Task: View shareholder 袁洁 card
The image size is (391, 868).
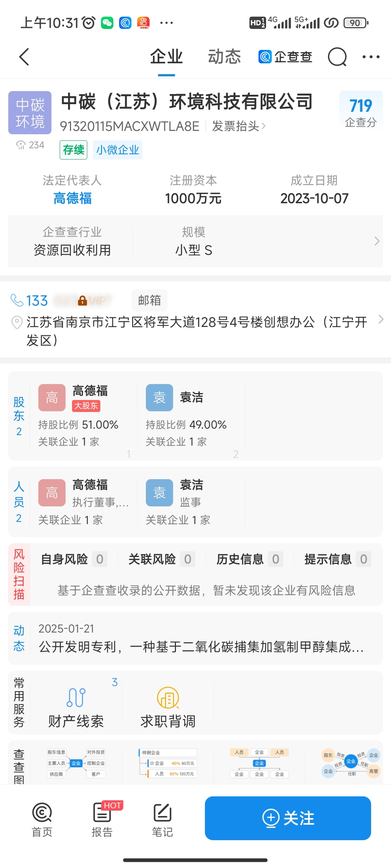Action: 191,416
